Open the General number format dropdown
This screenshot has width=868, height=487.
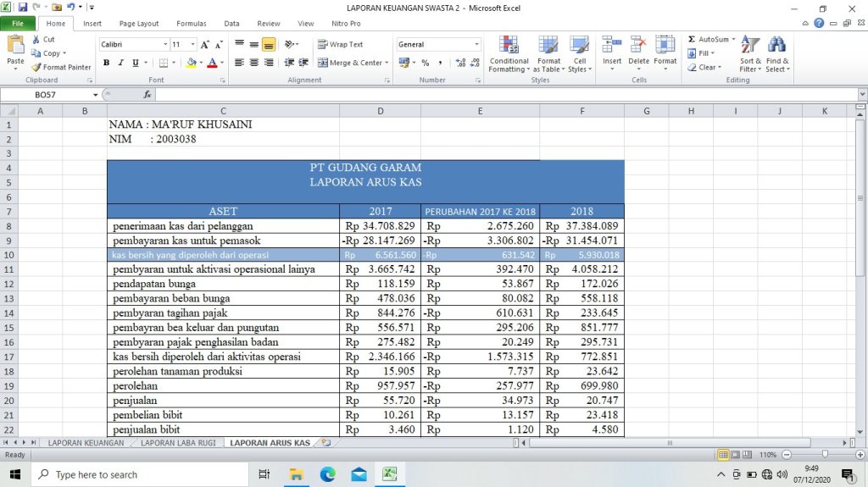(476, 44)
